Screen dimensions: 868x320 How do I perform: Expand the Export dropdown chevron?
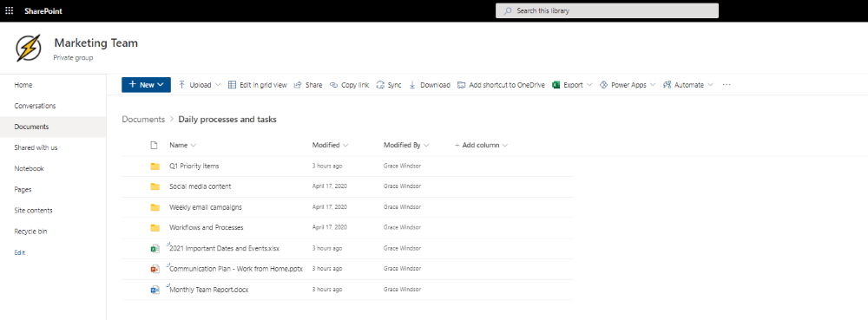pyautogui.click(x=589, y=85)
